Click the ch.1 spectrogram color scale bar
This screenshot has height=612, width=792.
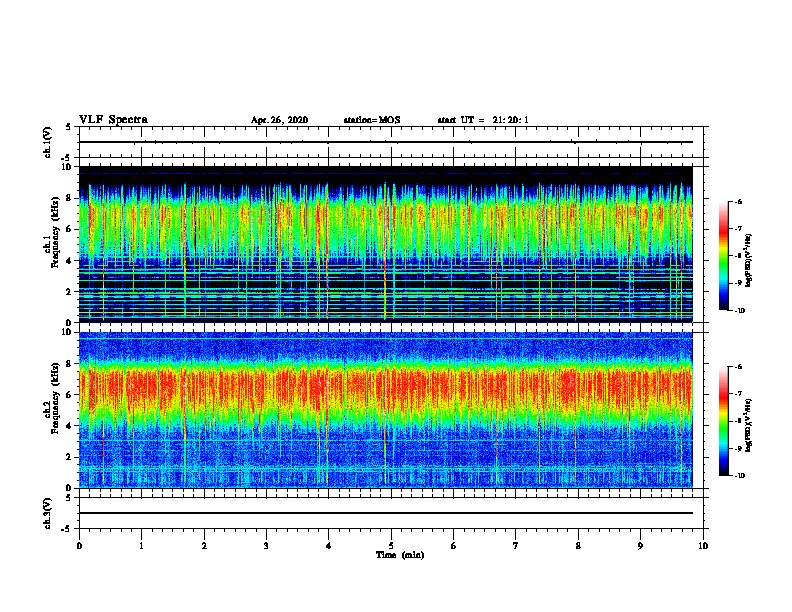[724, 256]
